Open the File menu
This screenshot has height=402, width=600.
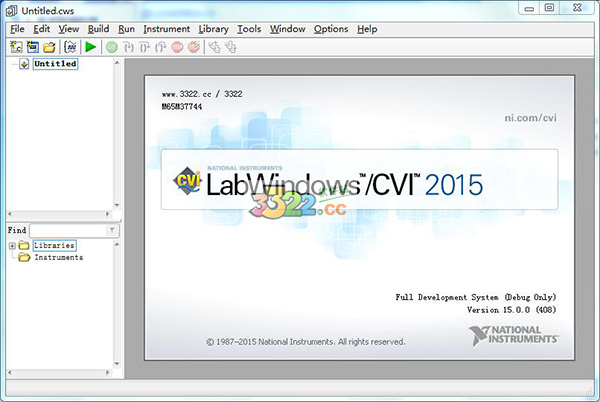pos(17,29)
